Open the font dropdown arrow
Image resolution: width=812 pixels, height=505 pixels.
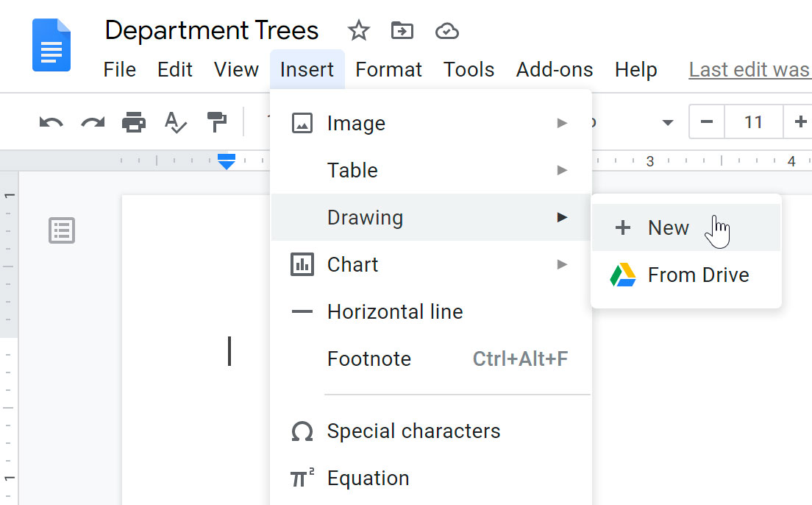[668, 122]
